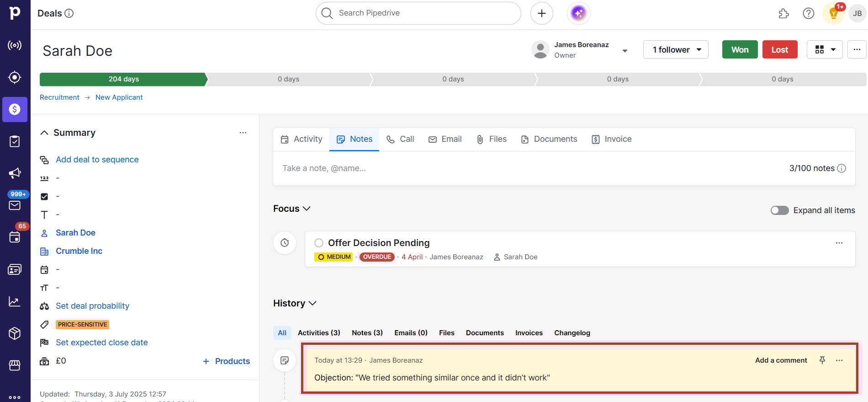Screen dimensions: 868x402
Task: Click Set deal probability link
Action: coord(92,306)
